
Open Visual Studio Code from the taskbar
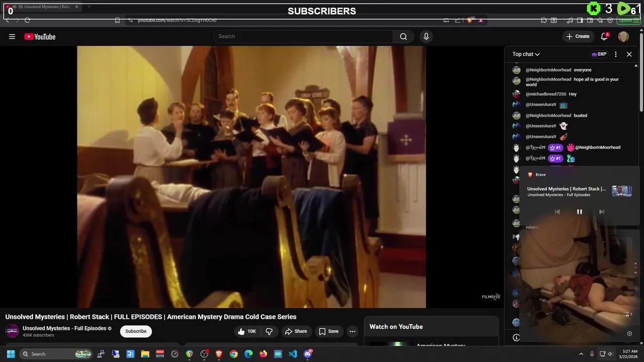293,354
